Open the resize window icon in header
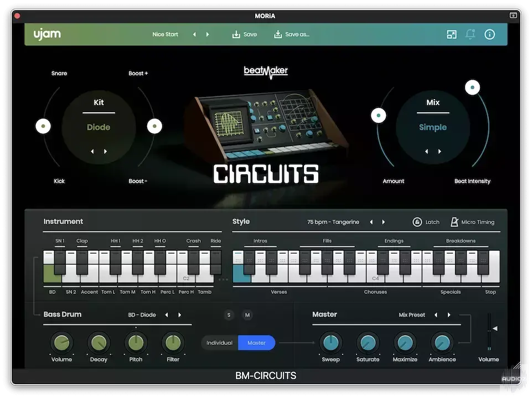This screenshot has width=532, height=398. click(x=451, y=34)
